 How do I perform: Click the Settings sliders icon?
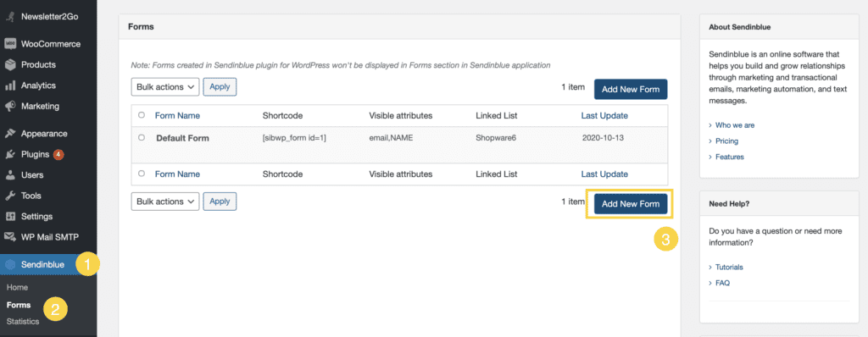point(10,217)
